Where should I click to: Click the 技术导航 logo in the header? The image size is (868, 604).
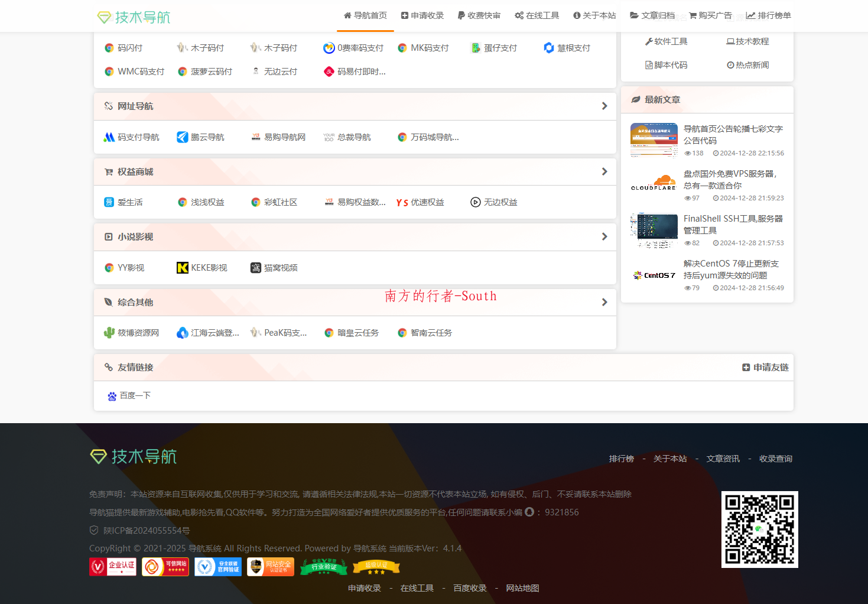coord(134,17)
